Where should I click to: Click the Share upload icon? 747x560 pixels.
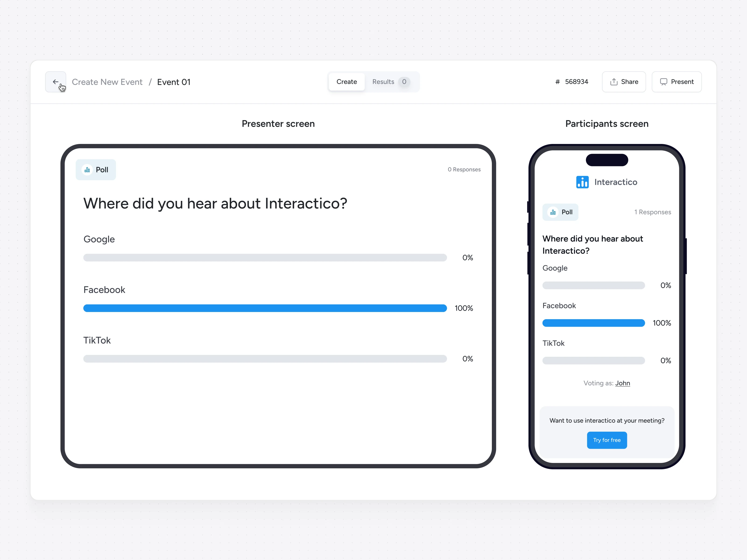pyautogui.click(x=614, y=82)
